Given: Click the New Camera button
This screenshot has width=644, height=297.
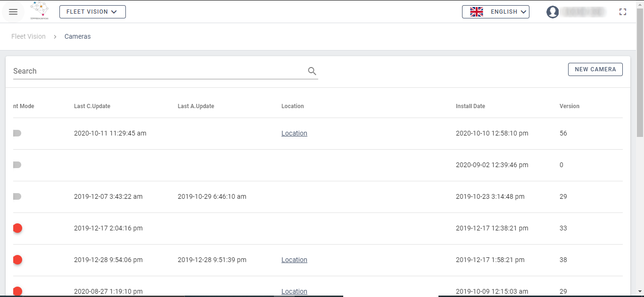Looking at the screenshot, I should pyautogui.click(x=595, y=69).
